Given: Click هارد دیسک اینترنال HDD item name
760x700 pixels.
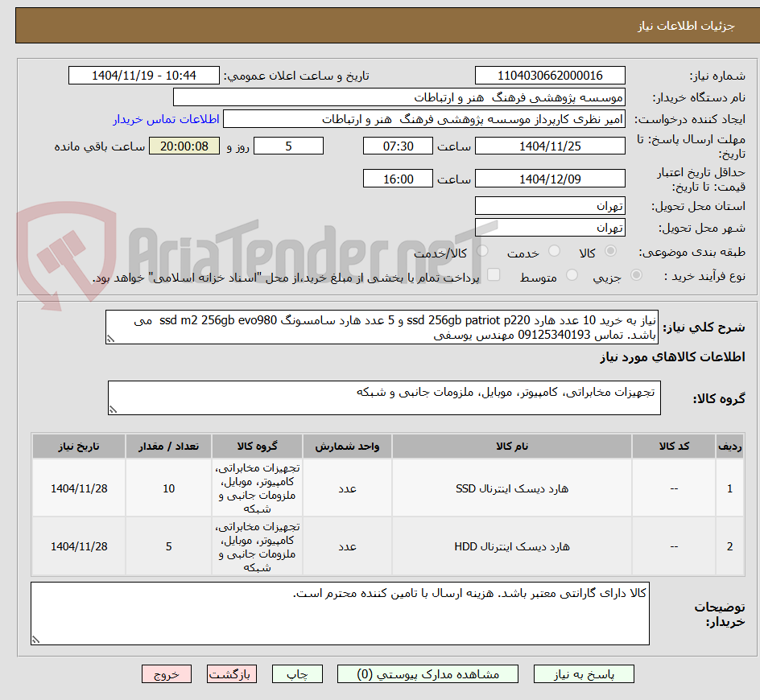Looking at the screenshot, I should [x=512, y=546].
